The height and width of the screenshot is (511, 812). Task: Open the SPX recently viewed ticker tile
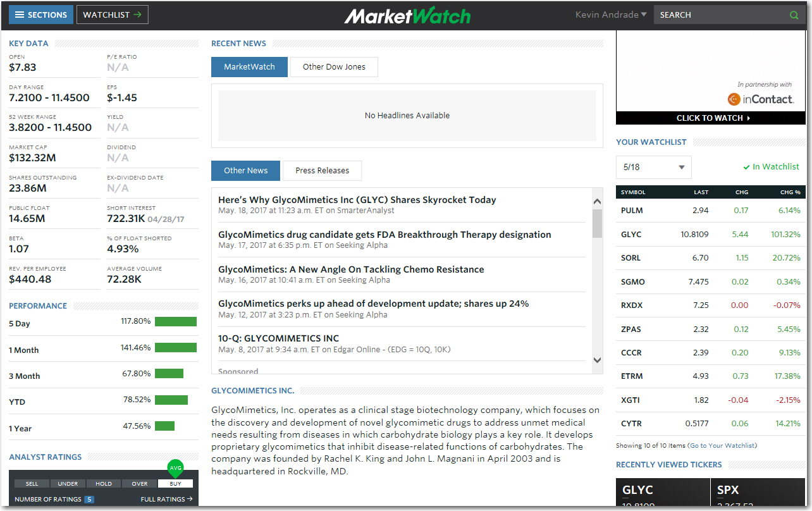tap(758, 492)
